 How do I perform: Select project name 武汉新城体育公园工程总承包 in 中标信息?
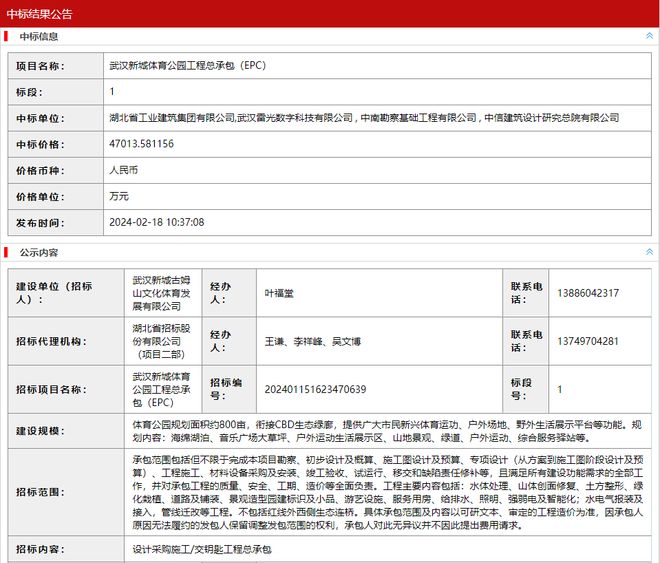click(188, 66)
